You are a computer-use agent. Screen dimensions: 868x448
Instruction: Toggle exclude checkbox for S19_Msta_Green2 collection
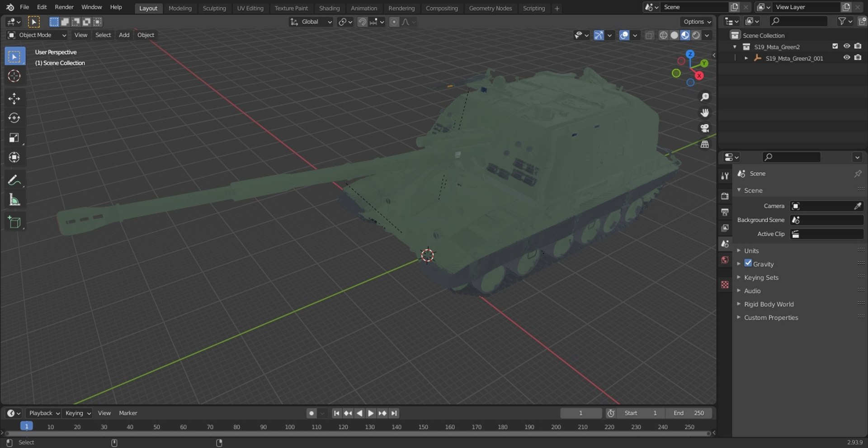(x=835, y=46)
